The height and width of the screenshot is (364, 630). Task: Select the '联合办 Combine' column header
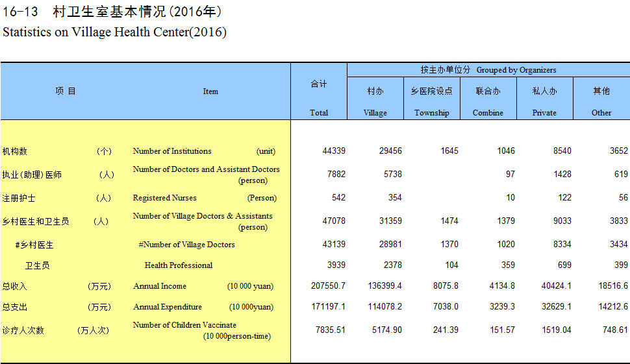[488, 99]
